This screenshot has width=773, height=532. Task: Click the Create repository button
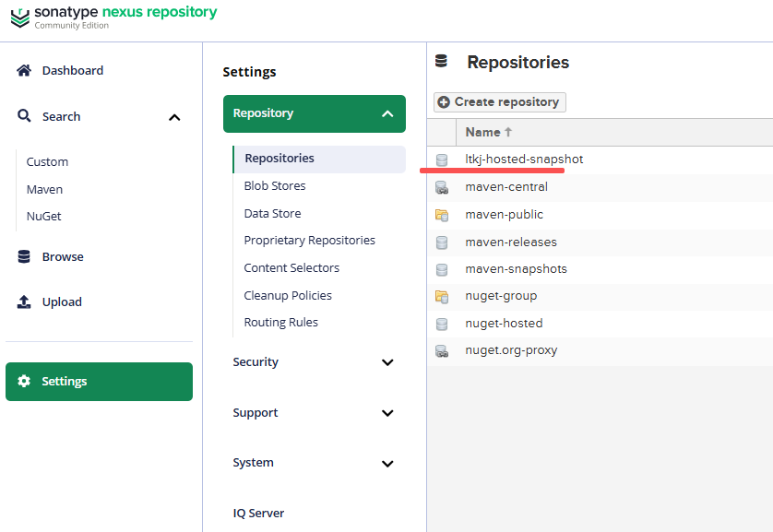pyautogui.click(x=500, y=102)
